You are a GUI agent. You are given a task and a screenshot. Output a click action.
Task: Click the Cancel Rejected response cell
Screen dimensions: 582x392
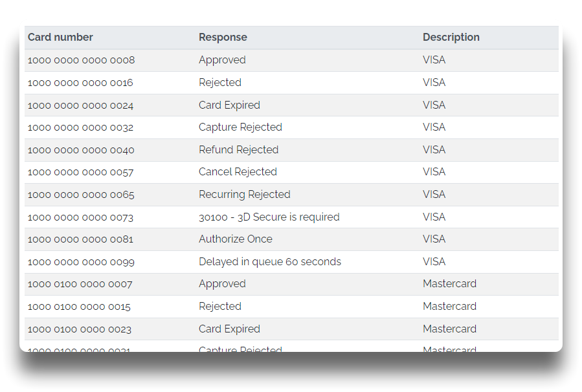click(238, 172)
